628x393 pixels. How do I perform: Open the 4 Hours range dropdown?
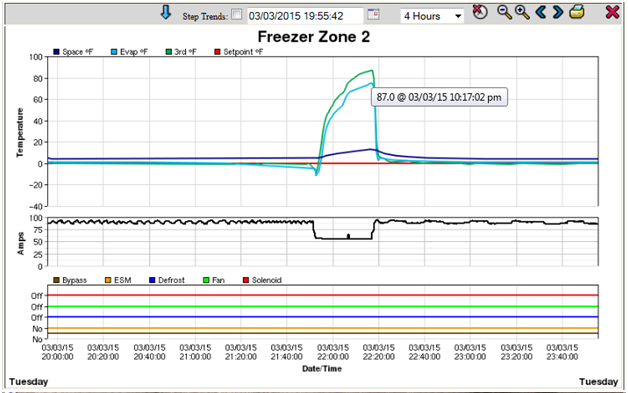(432, 16)
